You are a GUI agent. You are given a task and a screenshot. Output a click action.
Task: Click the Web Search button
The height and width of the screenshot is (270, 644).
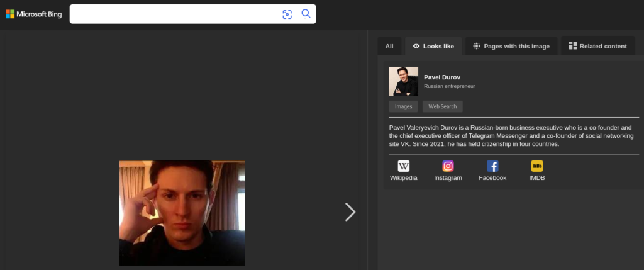coord(442,106)
